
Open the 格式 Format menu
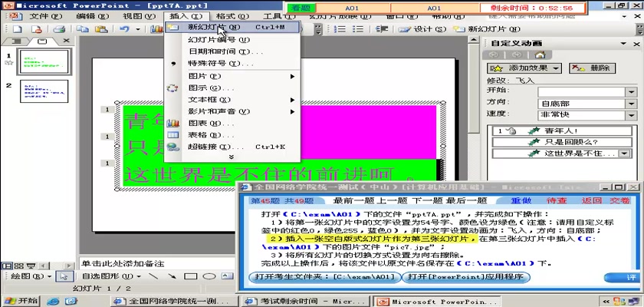(x=232, y=16)
